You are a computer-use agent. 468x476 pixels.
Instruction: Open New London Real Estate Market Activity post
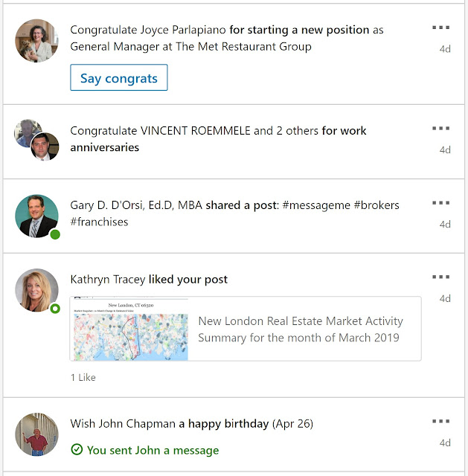(x=300, y=329)
